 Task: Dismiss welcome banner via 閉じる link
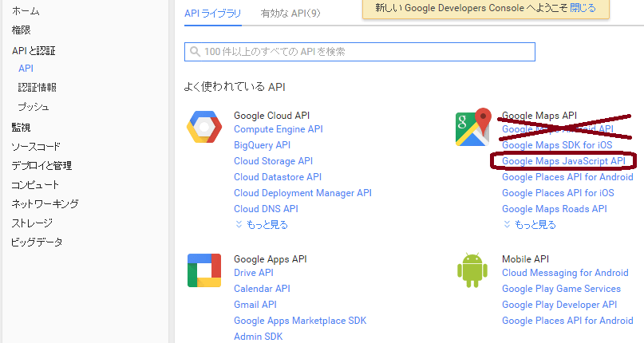tap(583, 8)
